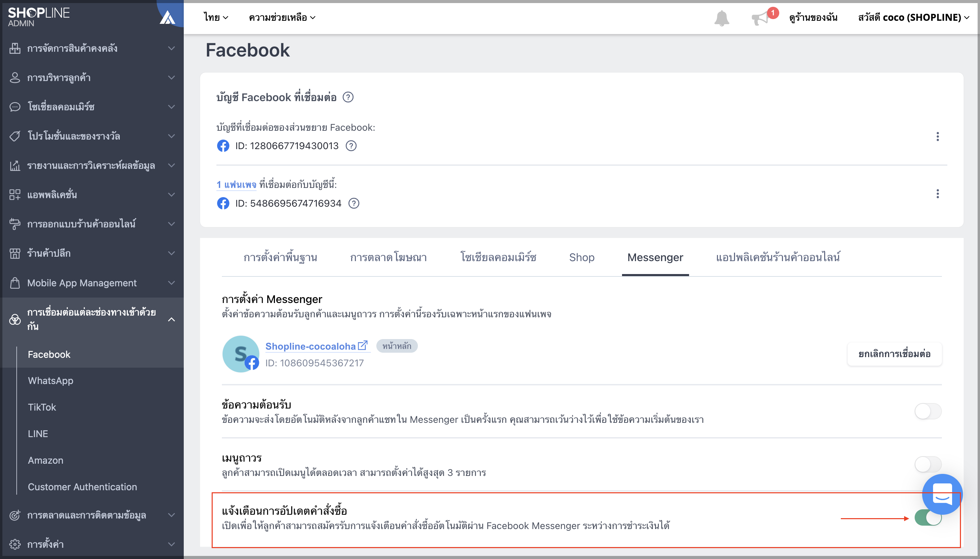
Task: Switch to the แอปพลิเคชันร้านค้าออนไลน์ tab
Action: click(778, 257)
